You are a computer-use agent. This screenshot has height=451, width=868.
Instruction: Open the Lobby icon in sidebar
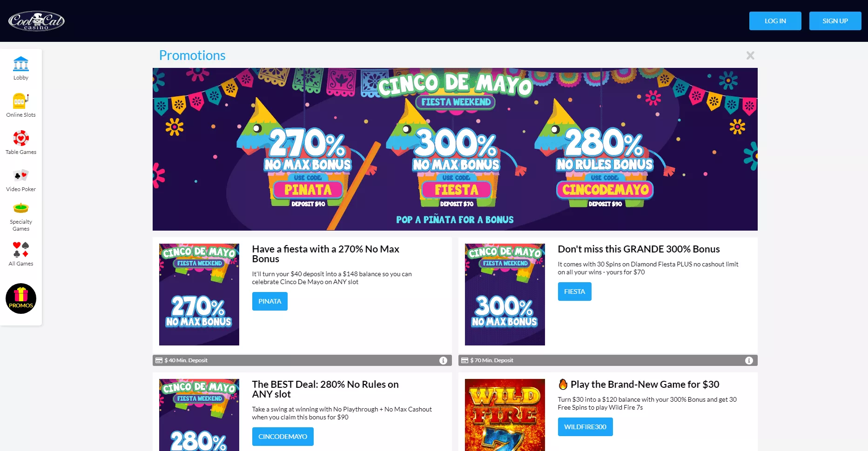tap(21, 68)
